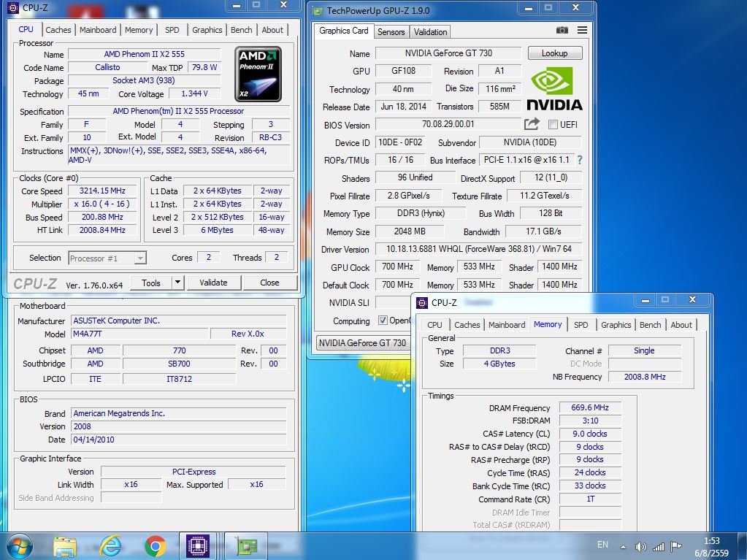Click the NVIDIA logo in GPU-Z

(555, 88)
